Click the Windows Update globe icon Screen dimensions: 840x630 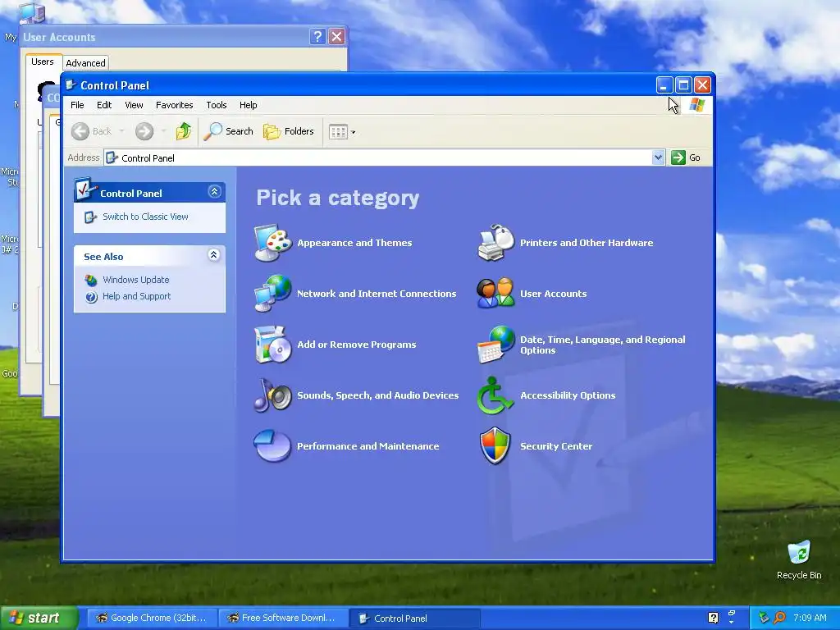(x=91, y=281)
